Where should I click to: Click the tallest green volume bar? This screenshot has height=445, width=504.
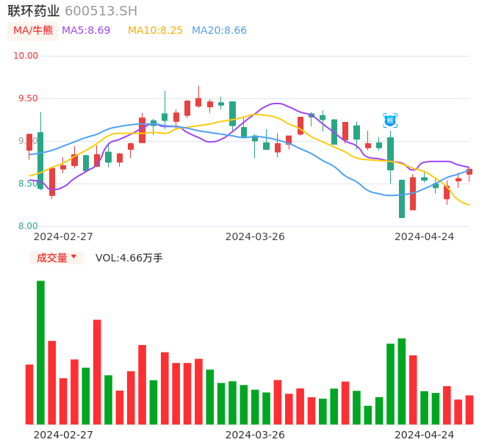[x=40, y=352]
